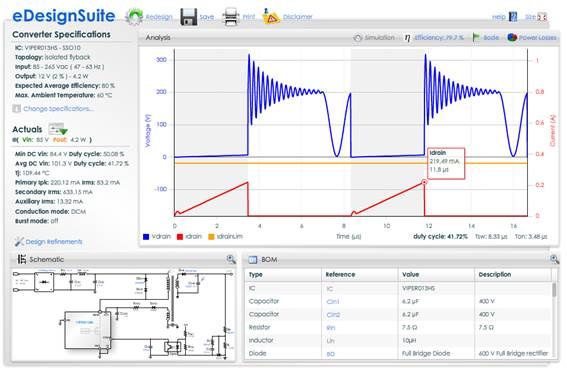567x368 pixels.
Task: Zoom into schematic with magnifier icon
Action: (x=231, y=259)
